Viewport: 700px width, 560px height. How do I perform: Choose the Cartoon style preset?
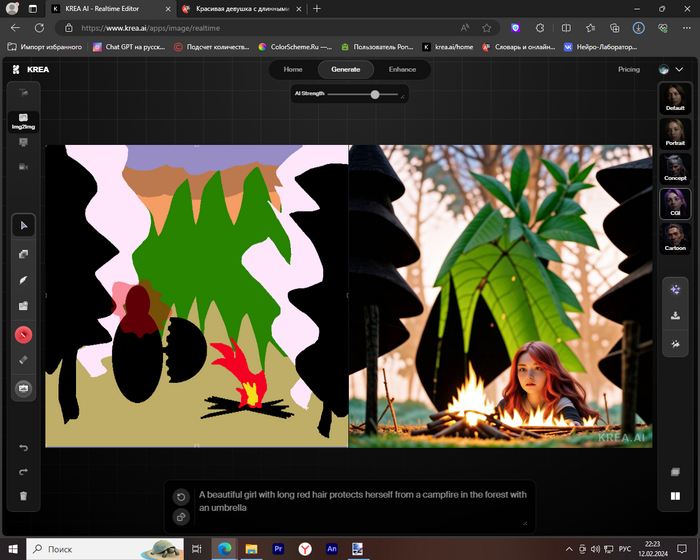675,239
